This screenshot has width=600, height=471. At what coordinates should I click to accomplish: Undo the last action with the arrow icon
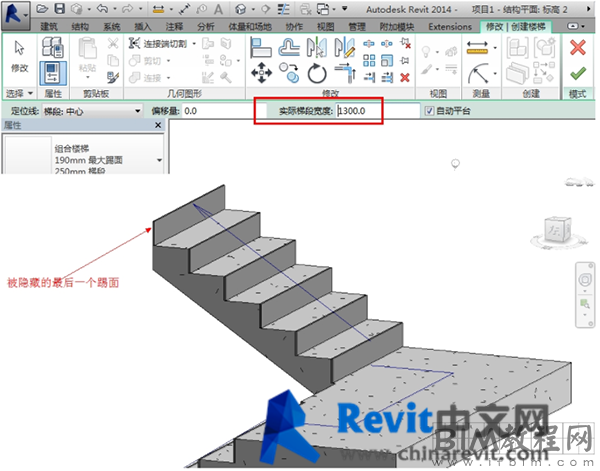[x=102, y=9]
